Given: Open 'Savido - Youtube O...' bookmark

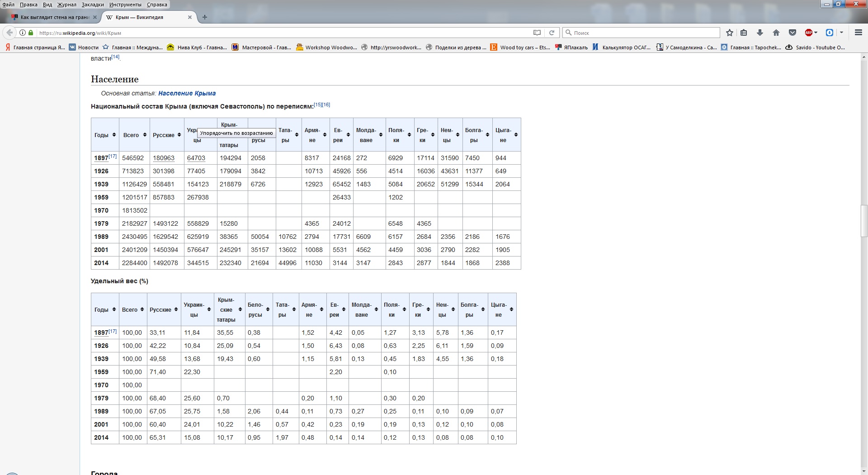Looking at the screenshot, I should pyautogui.click(x=815, y=47).
